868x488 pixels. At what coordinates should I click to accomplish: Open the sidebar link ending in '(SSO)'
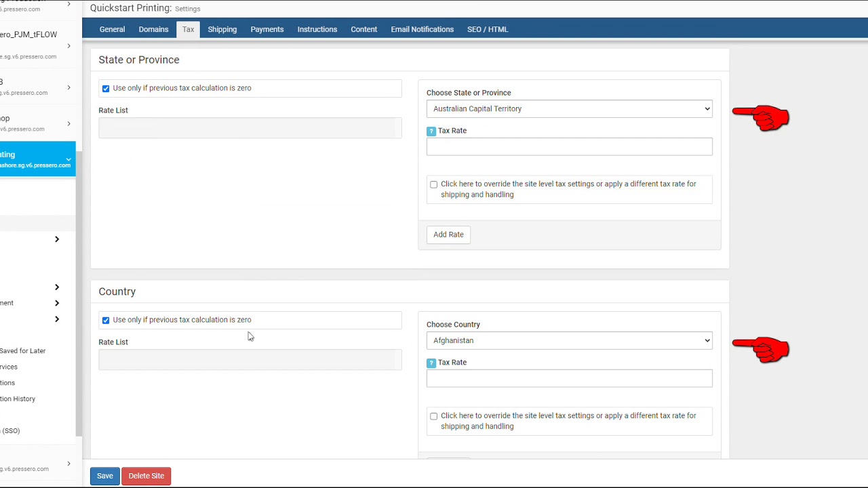(10, 431)
